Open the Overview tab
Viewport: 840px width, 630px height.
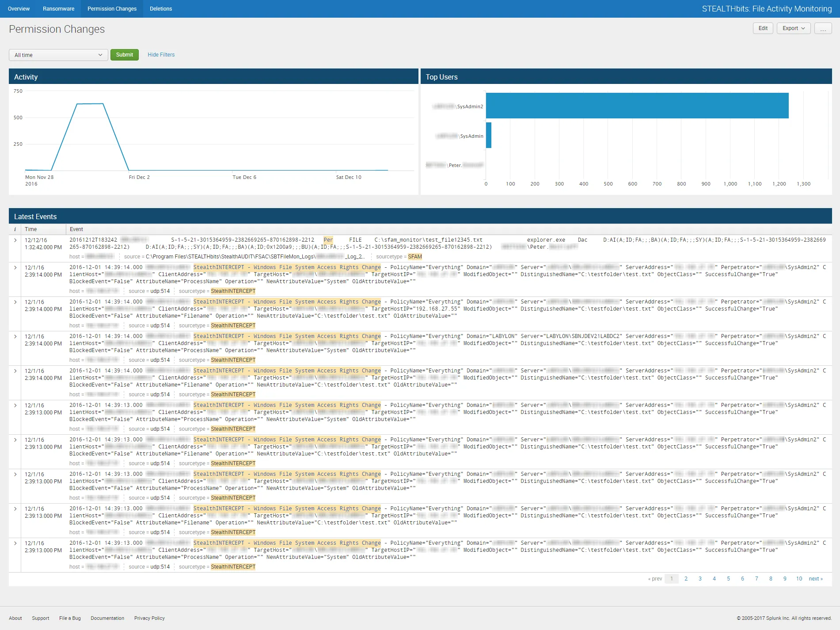(19, 9)
